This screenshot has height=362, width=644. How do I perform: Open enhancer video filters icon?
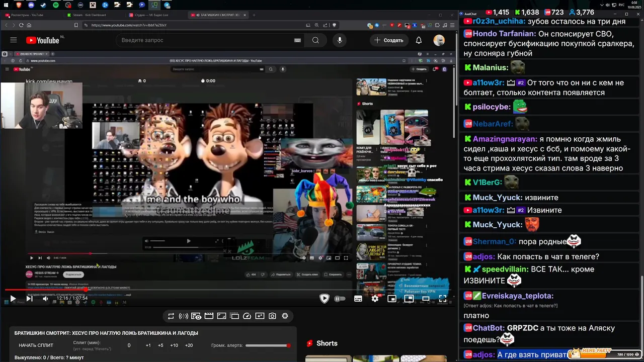point(260,316)
